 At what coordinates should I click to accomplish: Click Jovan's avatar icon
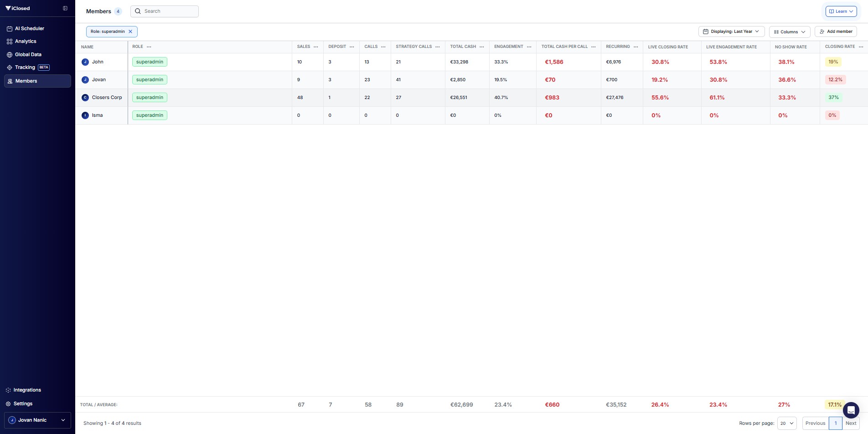tap(85, 80)
